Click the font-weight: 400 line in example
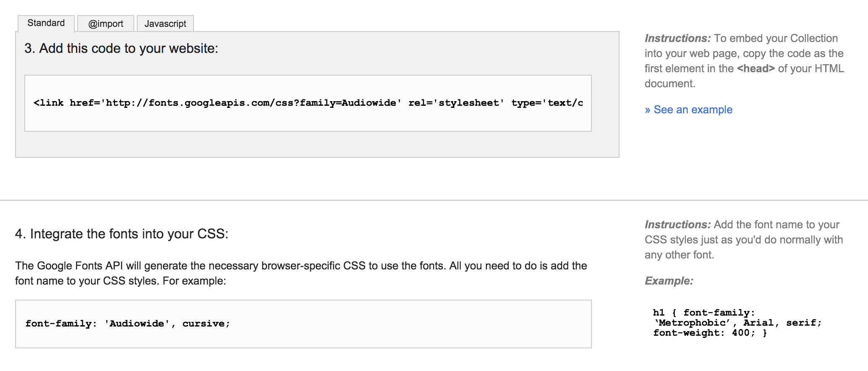The width and height of the screenshot is (868, 371). (710, 333)
